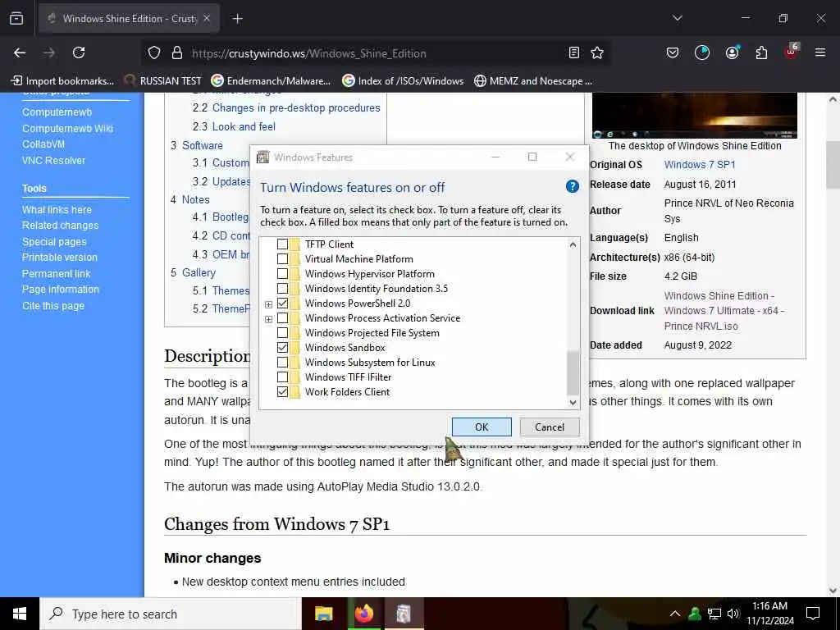Enable Virtual Machine Platform checkbox

coord(282,259)
